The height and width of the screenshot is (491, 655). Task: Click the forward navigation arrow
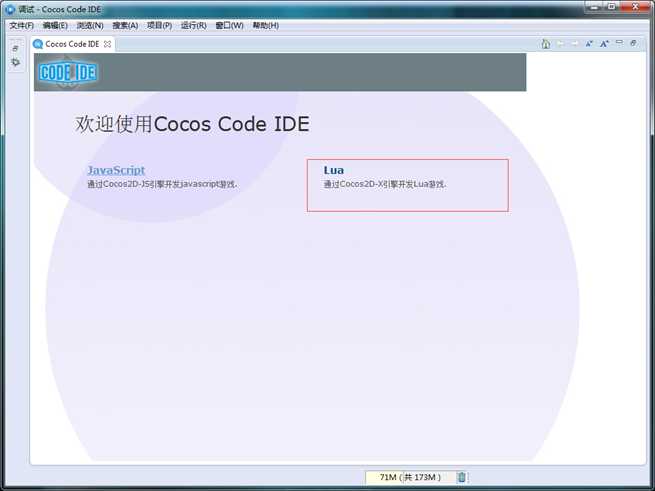[x=575, y=43]
